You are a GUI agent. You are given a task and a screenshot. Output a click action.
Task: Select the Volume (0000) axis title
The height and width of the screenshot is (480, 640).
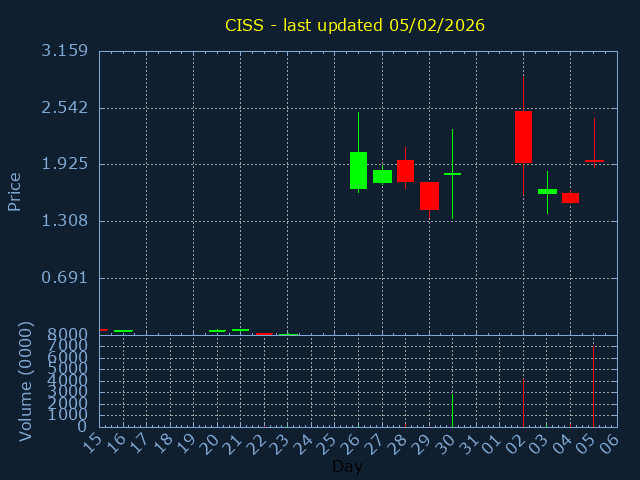[27, 381]
